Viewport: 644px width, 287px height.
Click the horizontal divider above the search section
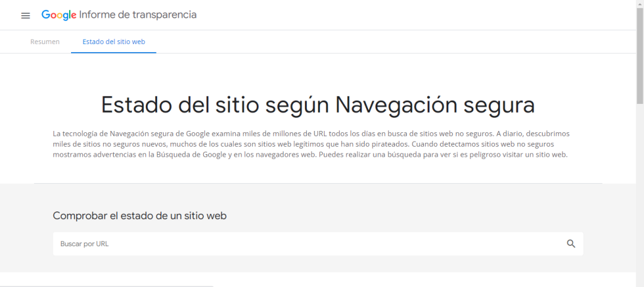318,183
